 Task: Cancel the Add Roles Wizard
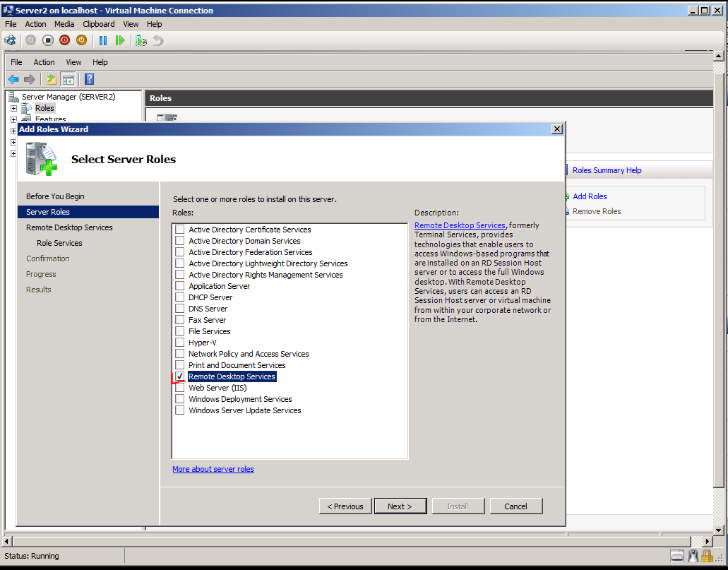coord(516,506)
